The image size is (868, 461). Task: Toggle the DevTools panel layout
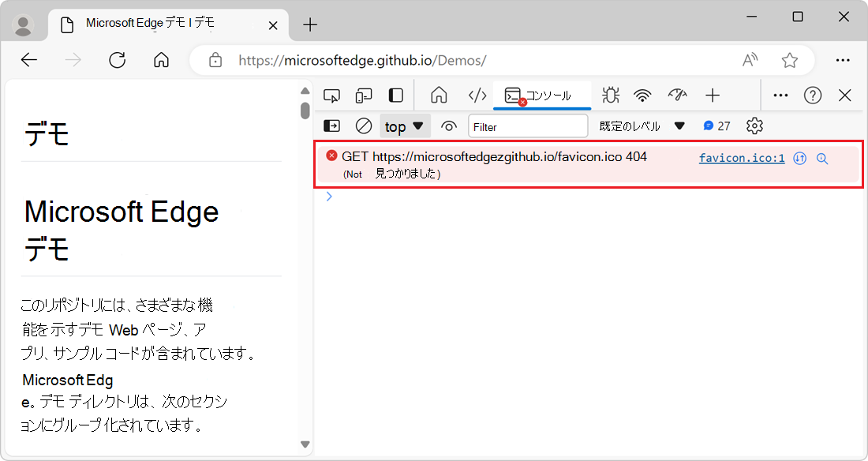click(395, 95)
